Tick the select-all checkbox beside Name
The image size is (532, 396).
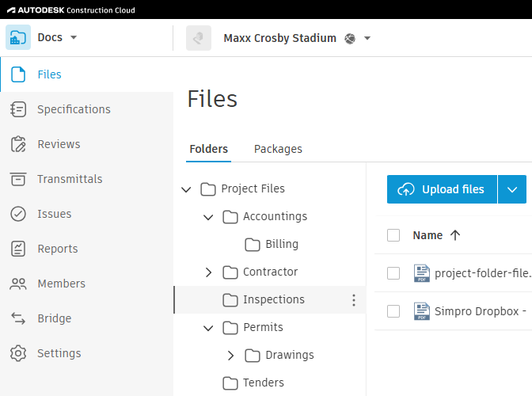pos(393,235)
